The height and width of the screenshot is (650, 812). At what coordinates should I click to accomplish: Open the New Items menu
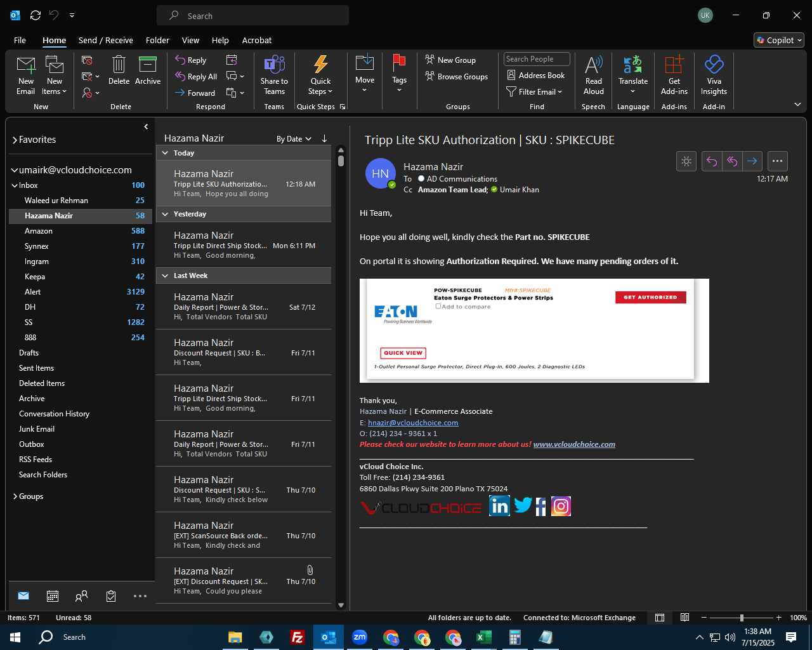[55, 76]
